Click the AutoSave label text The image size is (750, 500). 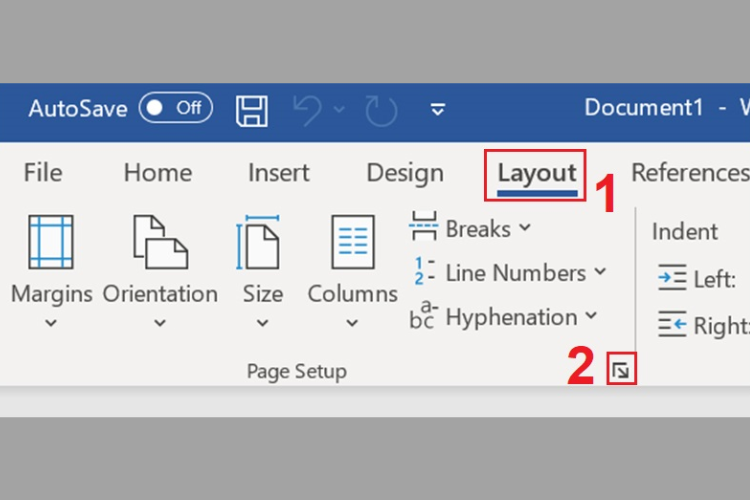78,109
